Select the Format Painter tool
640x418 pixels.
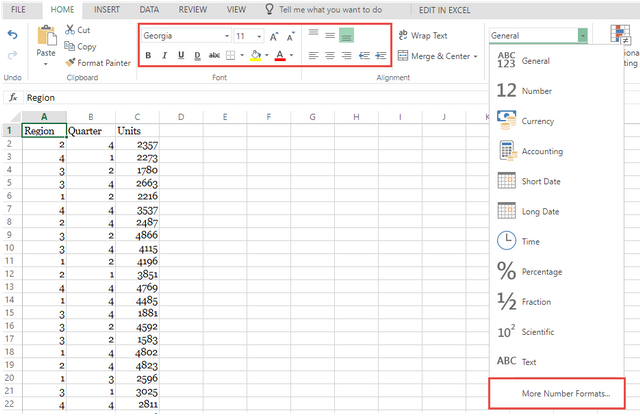point(98,63)
